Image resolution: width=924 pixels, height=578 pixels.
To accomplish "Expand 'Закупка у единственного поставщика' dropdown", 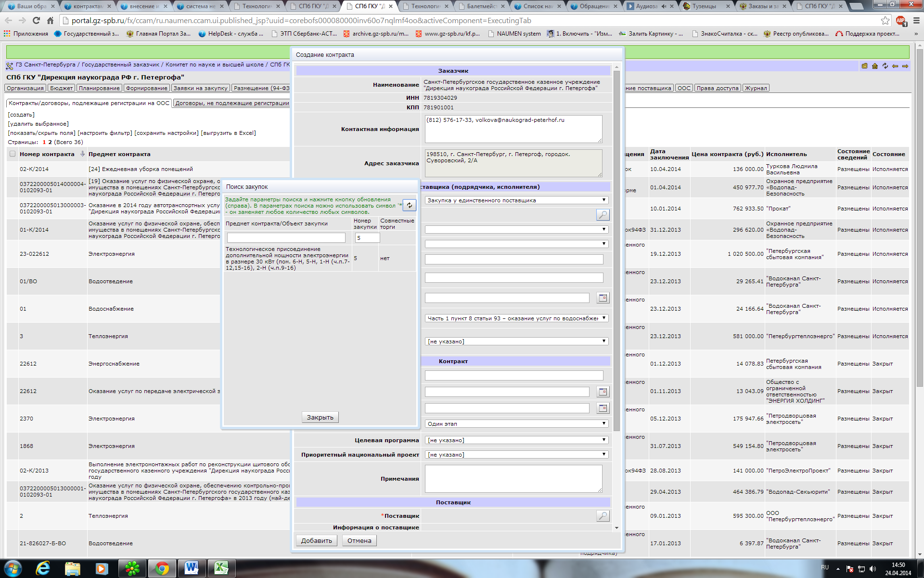I will click(516, 200).
